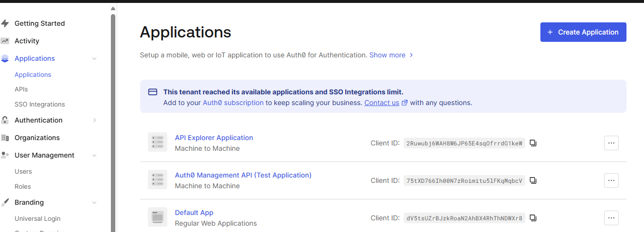
Task: Click the Create Application button
Action: pos(583,32)
